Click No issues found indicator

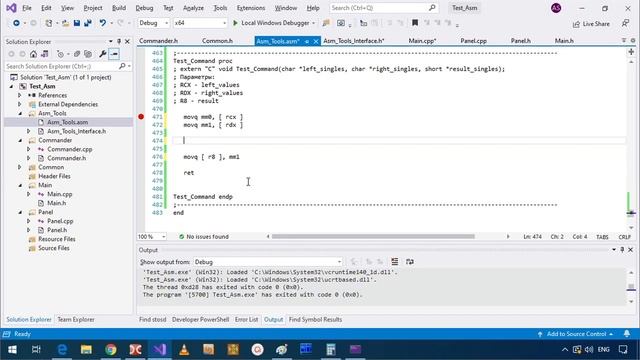[x=203, y=237]
